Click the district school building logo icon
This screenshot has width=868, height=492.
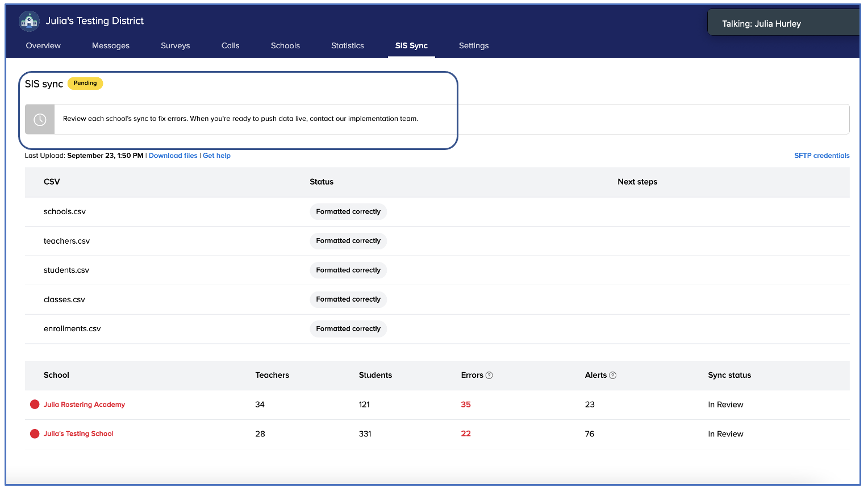[x=29, y=21]
